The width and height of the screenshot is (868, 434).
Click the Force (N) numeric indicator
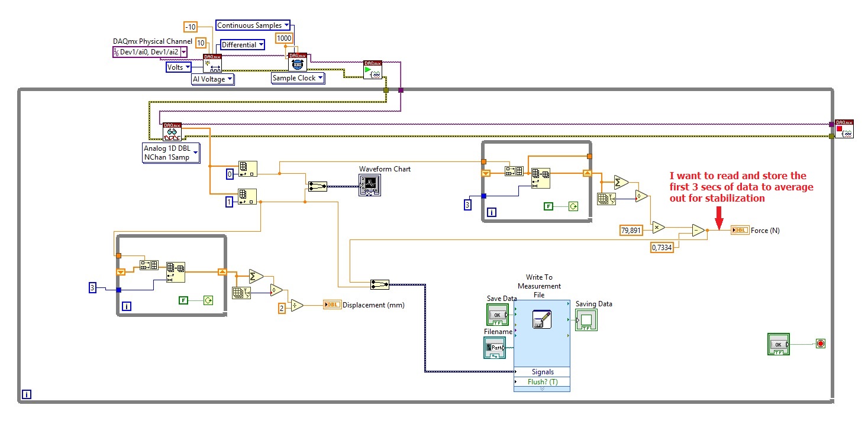[x=740, y=230]
